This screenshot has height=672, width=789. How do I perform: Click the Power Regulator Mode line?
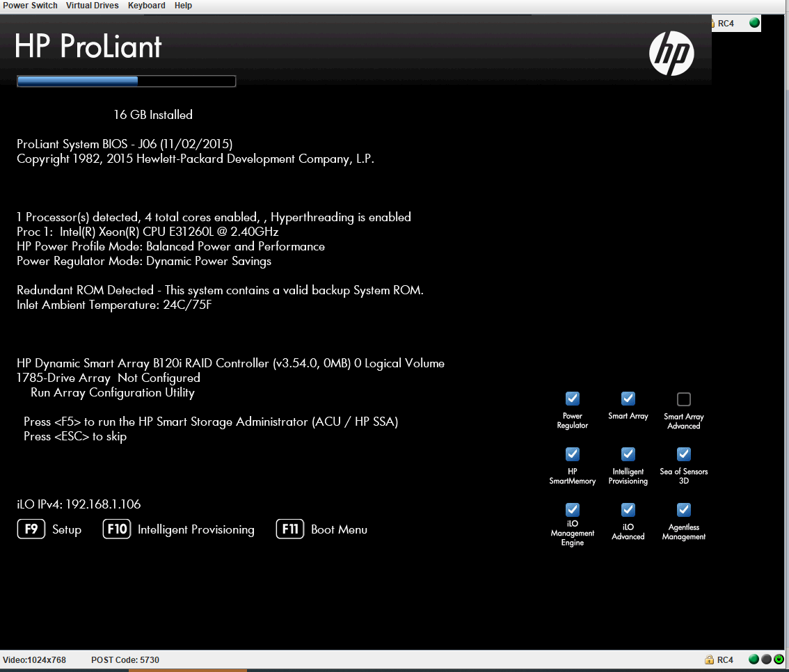click(144, 261)
